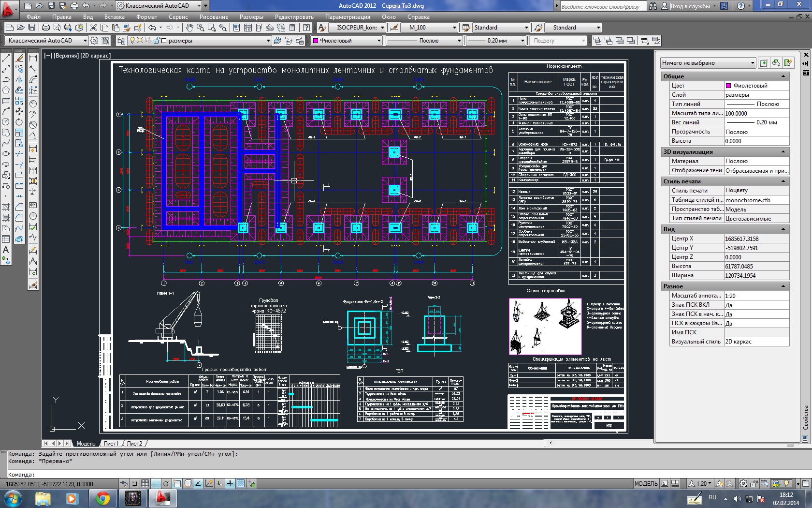Screen dimensions: 812x508
Task: Toggle Ortho Mode in the status bar
Action: tap(155, 483)
